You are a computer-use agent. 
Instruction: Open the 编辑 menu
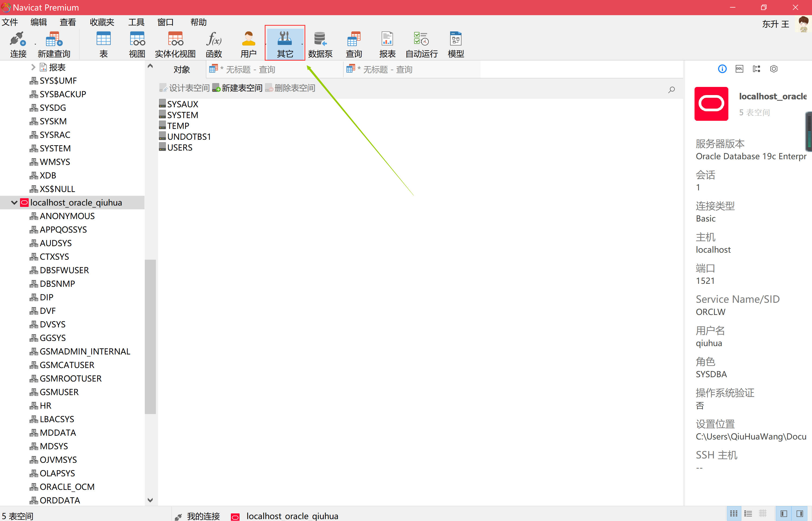pos(38,22)
